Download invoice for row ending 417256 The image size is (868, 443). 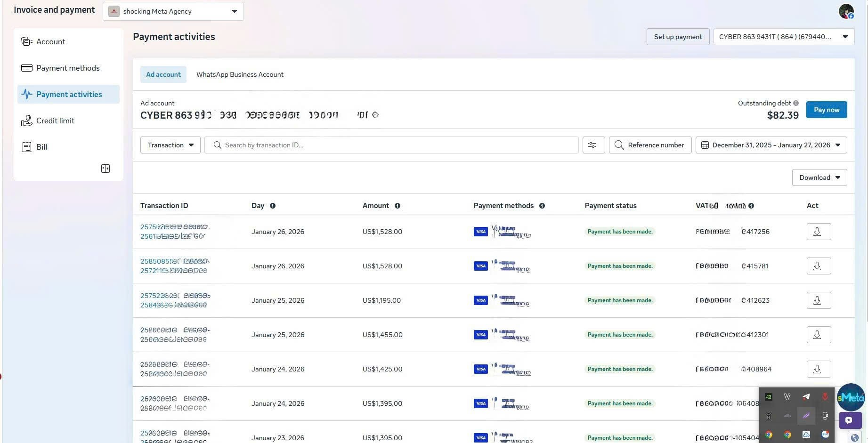coord(819,232)
